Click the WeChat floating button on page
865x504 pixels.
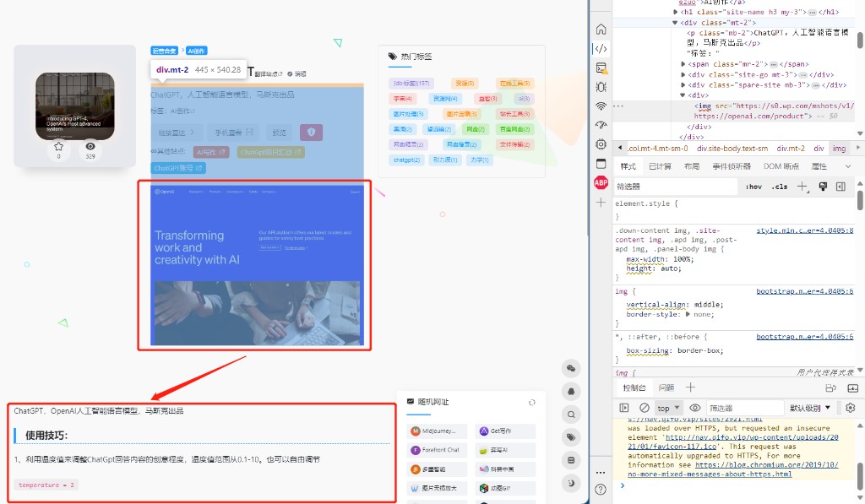point(571,368)
